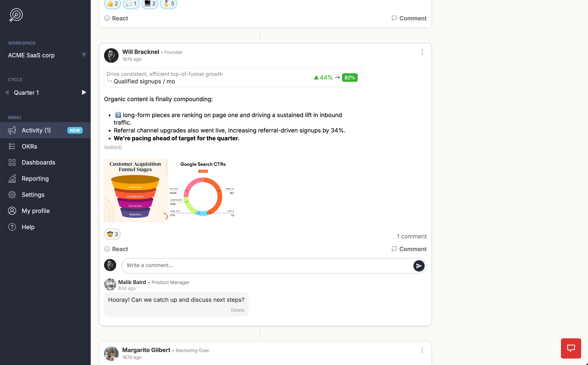Click the OKRs list icon

tap(12, 147)
